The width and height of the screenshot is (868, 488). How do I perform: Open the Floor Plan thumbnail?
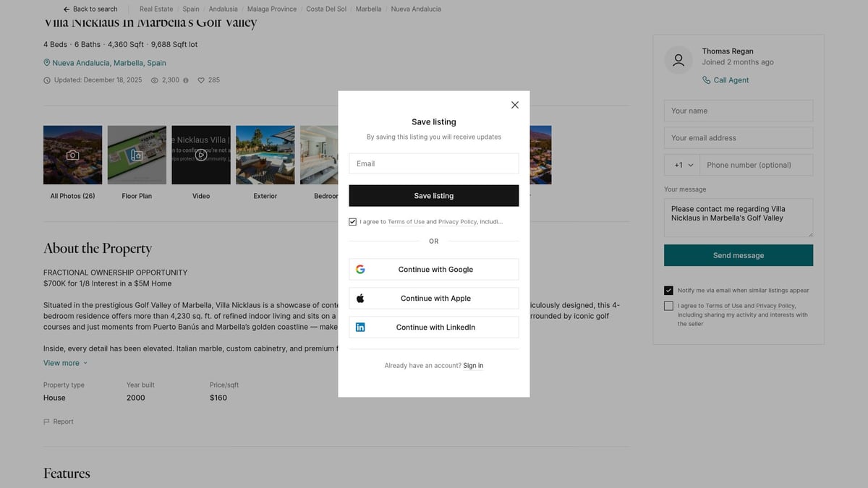pyautogui.click(x=137, y=155)
